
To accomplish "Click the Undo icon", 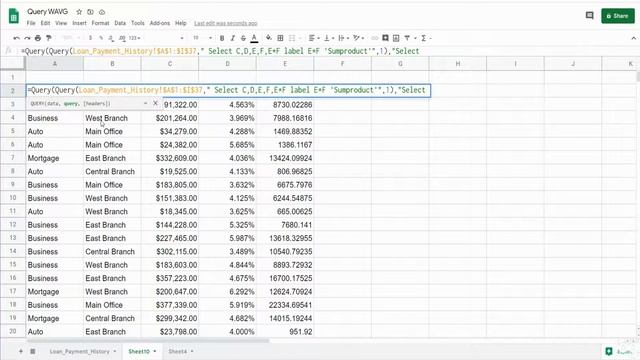I will pyautogui.click(x=16, y=38).
